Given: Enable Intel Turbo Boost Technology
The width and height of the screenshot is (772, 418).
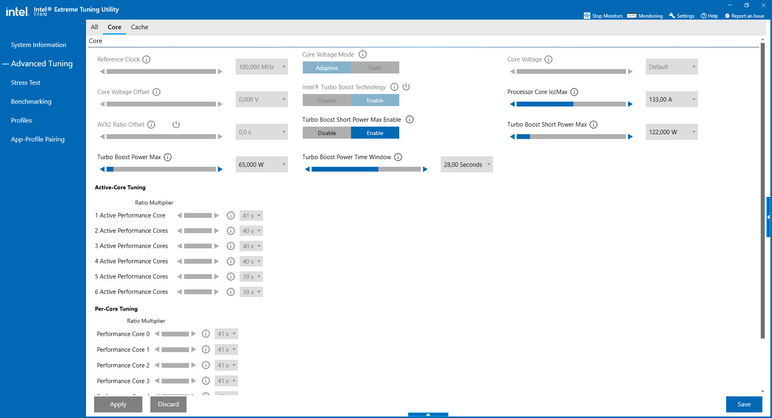Looking at the screenshot, I should coord(375,100).
